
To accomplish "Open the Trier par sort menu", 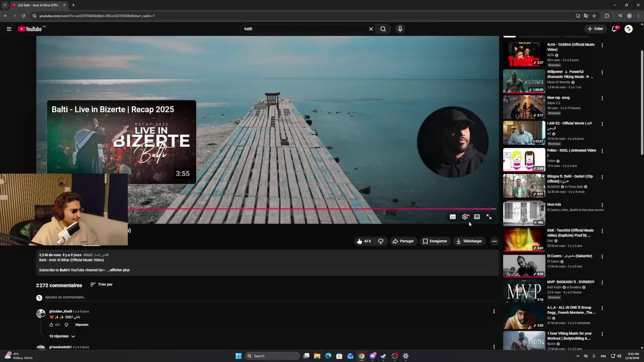I will (101, 285).
